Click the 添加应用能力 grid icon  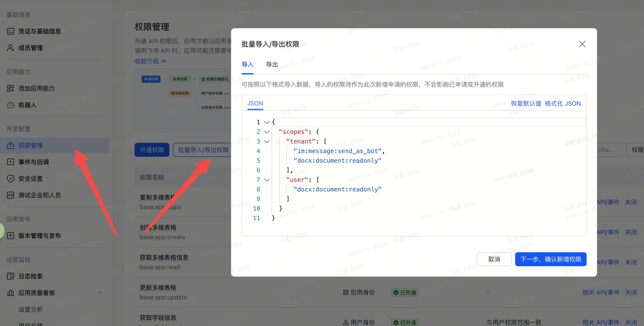click(10, 88)
